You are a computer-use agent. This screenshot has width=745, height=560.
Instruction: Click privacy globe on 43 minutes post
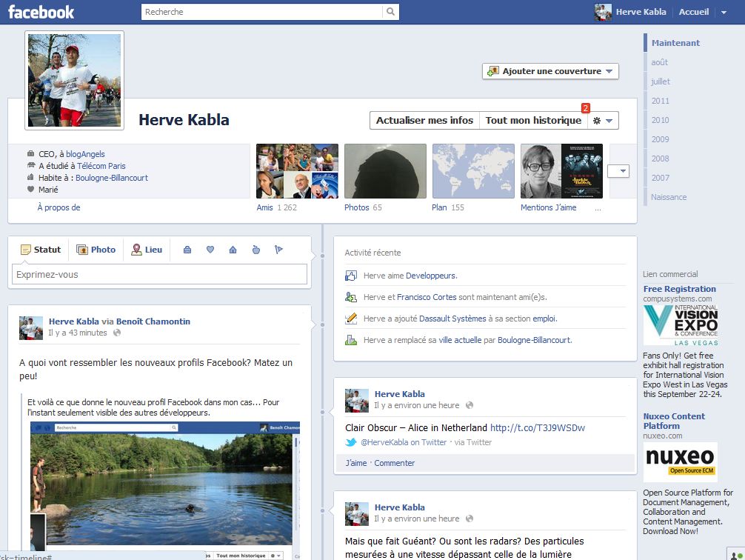pos(117,333)
